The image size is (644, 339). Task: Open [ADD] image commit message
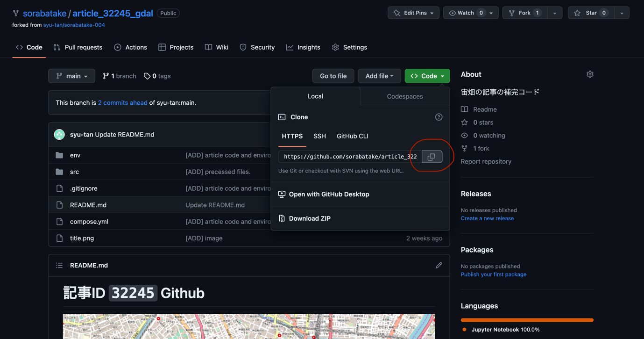204,238
